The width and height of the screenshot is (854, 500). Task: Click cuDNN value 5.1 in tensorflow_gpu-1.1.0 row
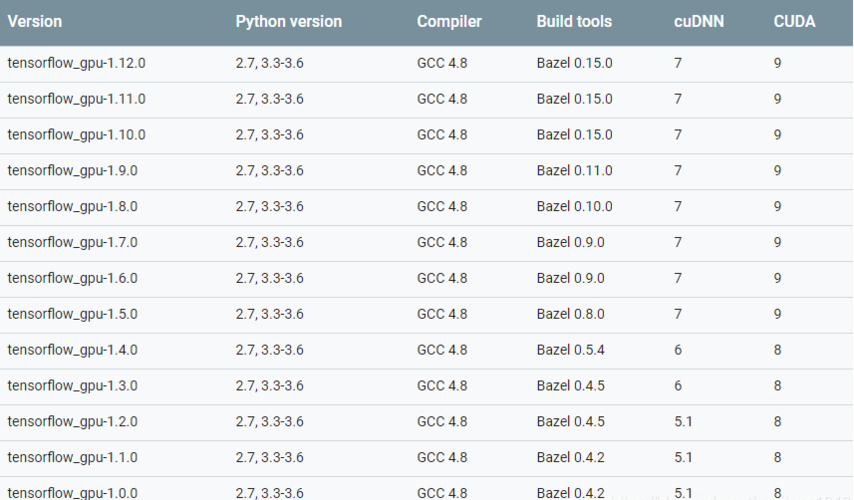click(x=683, y=458)
